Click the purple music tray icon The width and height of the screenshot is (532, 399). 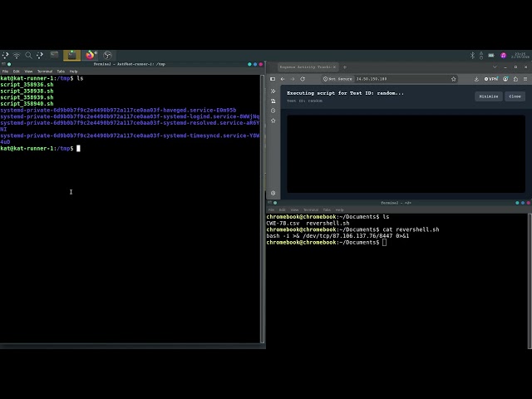coord(504,56)
